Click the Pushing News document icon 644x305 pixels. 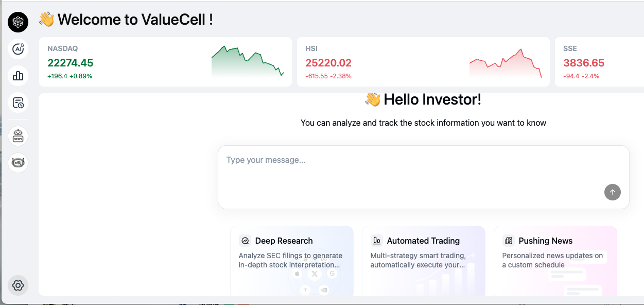click(508, 240)
